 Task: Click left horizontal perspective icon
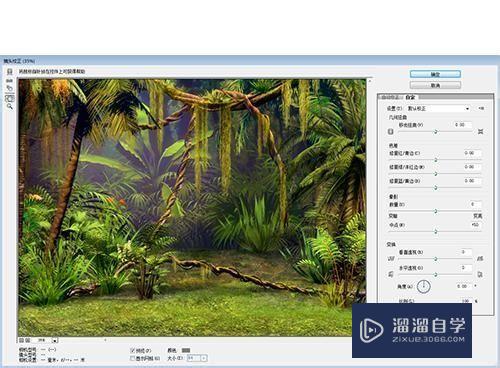(x=391, y=274)
